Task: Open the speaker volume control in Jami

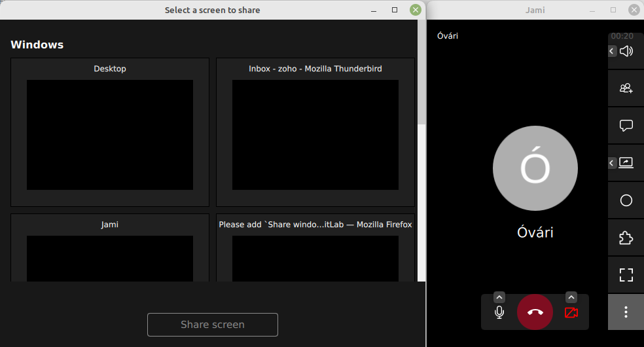Action: coord(627,51)
